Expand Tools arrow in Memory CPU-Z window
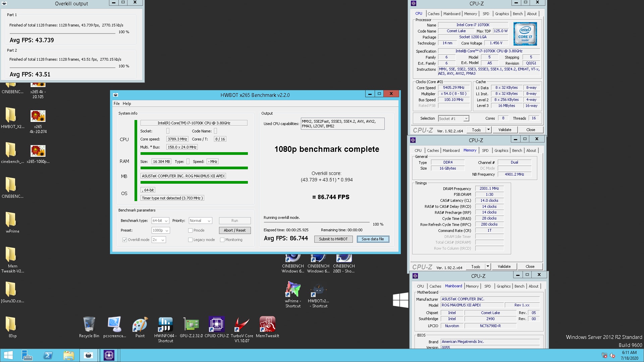This screenshot has height=362, width=644. pyautogui.click(x=488, y=266)
